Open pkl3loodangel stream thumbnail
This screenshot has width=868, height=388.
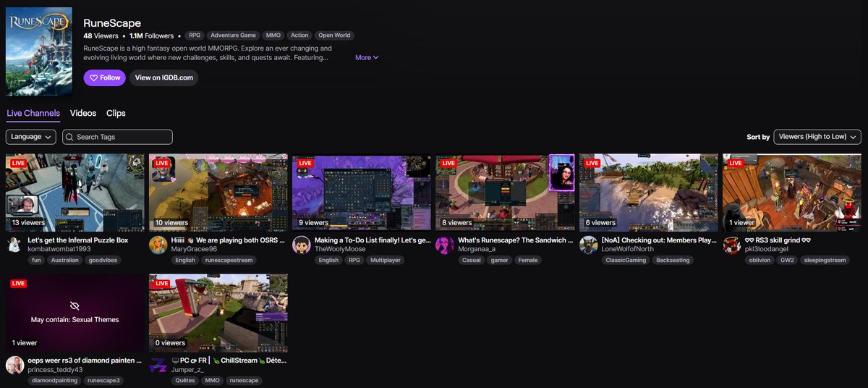(x=792, y=192)
